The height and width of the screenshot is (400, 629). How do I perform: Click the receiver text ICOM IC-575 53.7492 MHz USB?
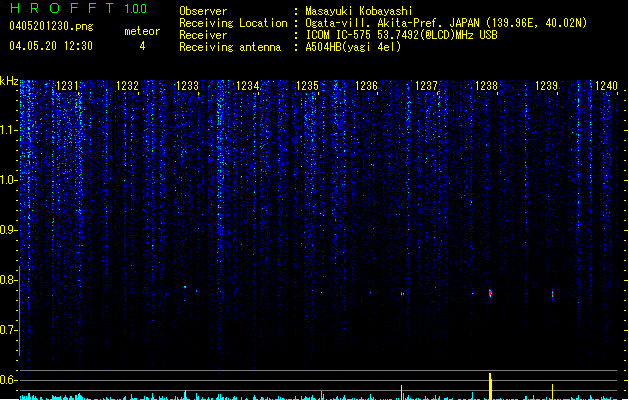401,35
